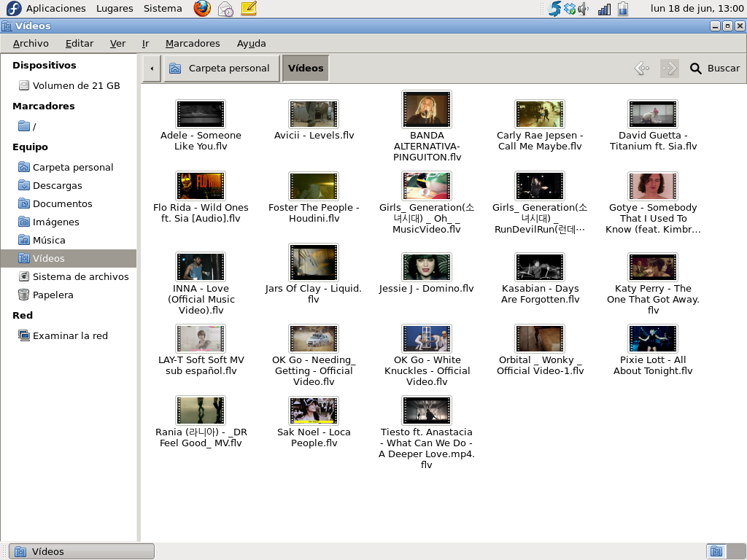Click the Buscar search button
747x560 pixels.
715,69
